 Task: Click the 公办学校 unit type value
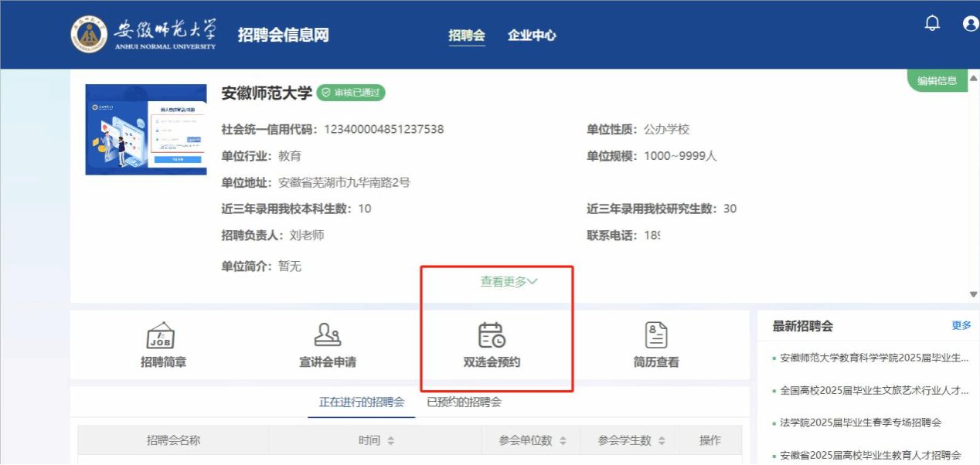tap(666, 130)
